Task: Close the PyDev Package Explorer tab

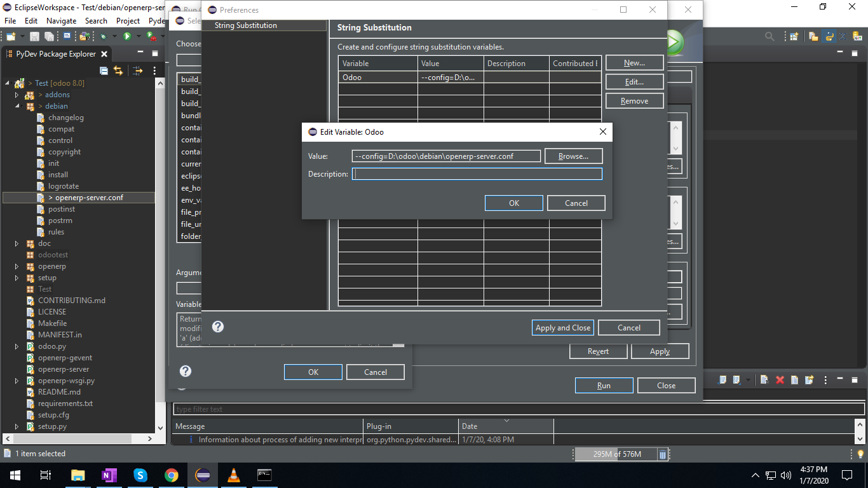Action: pos(104,54)
